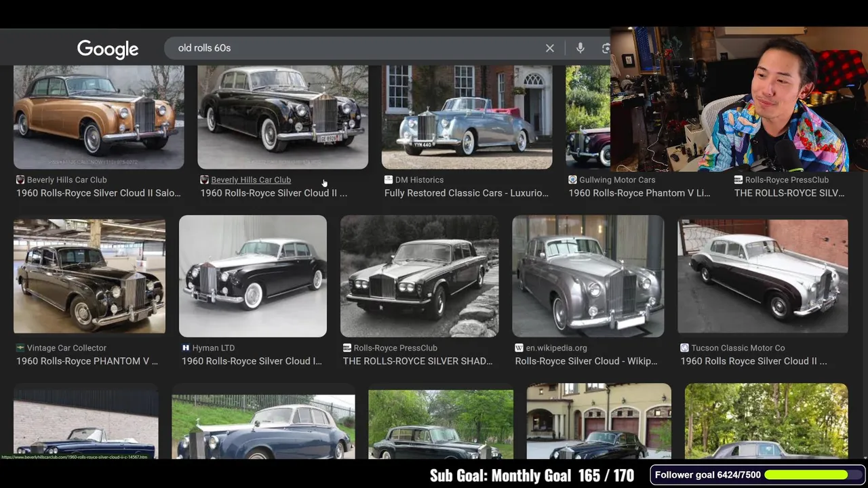Click '1960 Rolls-Royce PHANTOM V ...' title
The height and width of the screenshot is (488, 868).
(87, 361)
